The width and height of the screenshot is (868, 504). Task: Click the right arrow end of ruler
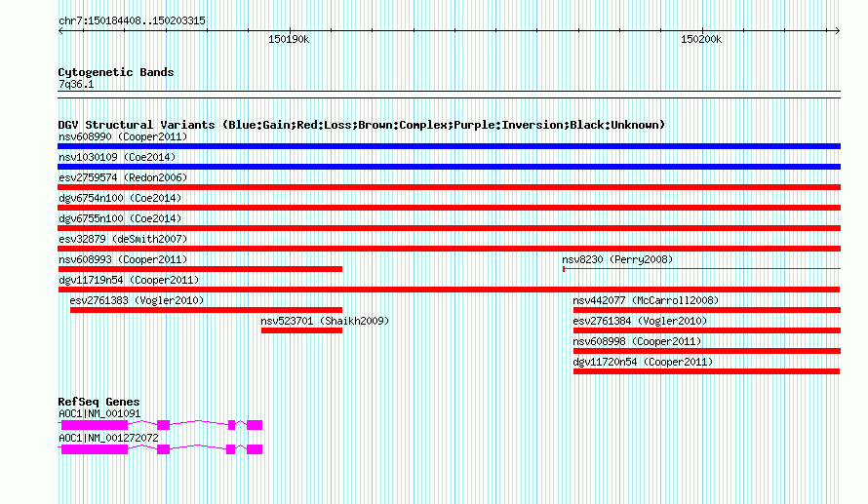(838, 31)
